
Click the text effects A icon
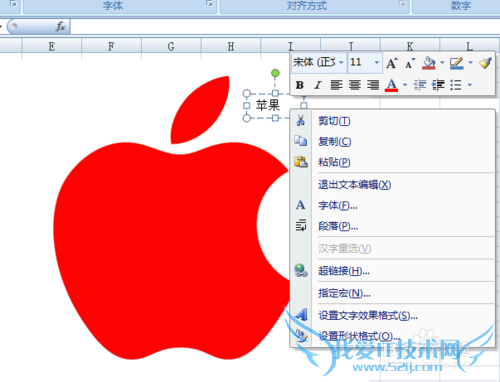tap(302, 314)
